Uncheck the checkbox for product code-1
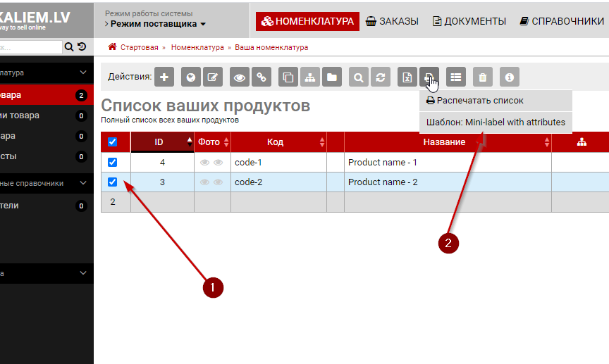Image resolution: width=609 pixels, height=364 pixels. pos(113,163)
